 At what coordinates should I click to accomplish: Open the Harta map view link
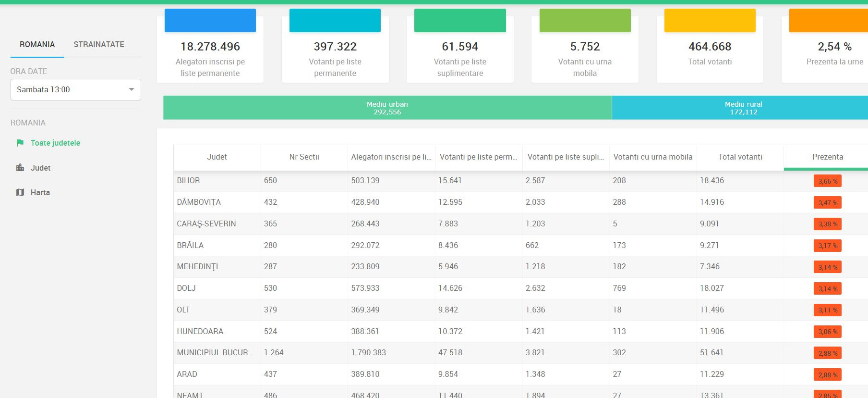coord(40,192)
